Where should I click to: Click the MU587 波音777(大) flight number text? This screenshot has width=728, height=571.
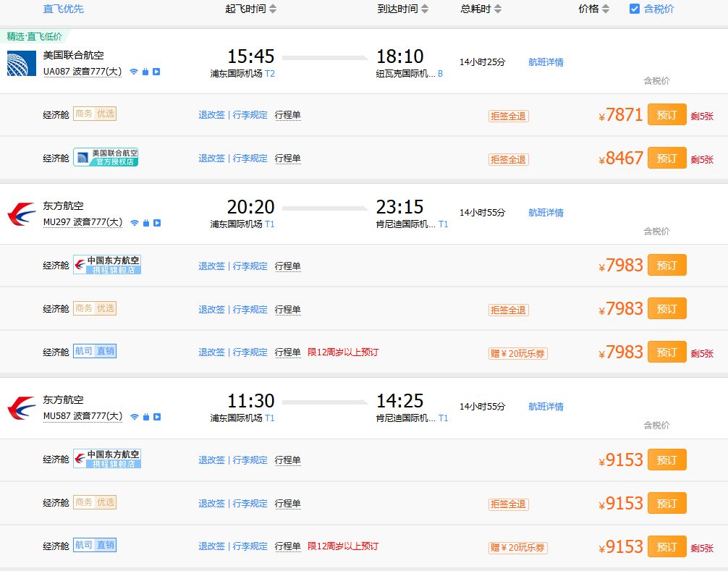pyautogui.click(x=82, y=416)
